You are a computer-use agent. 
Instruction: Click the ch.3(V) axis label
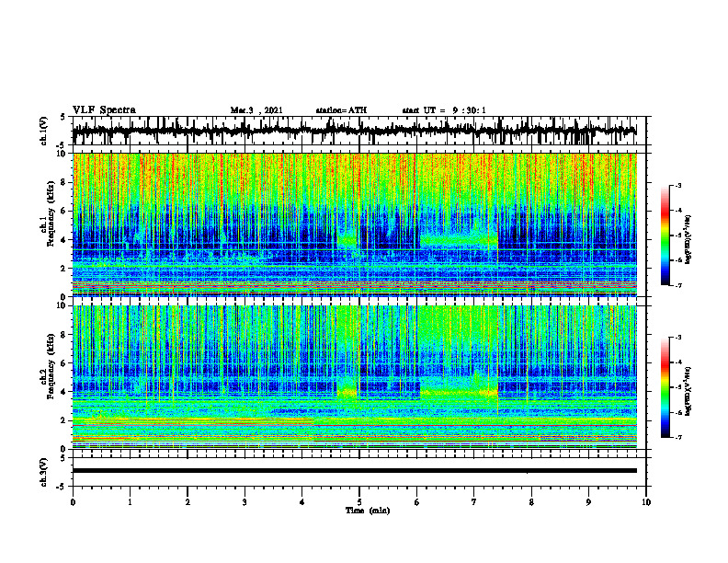pos(44,472)
